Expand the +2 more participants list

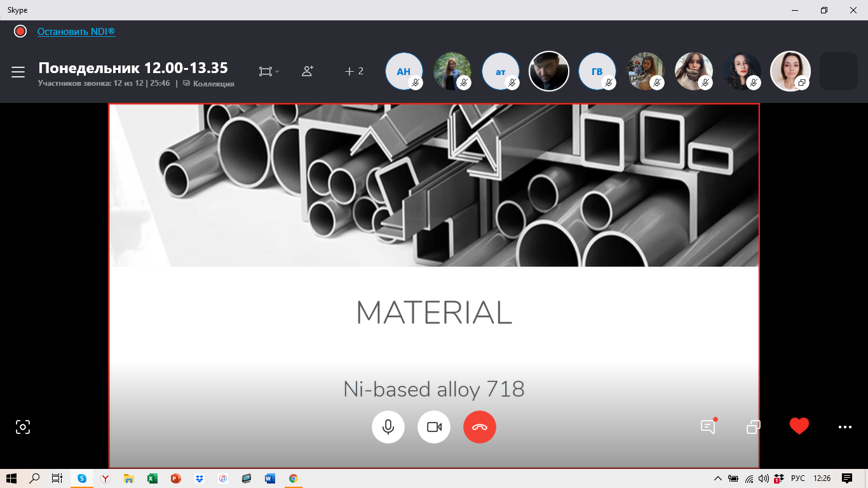(x=354, y=71)
